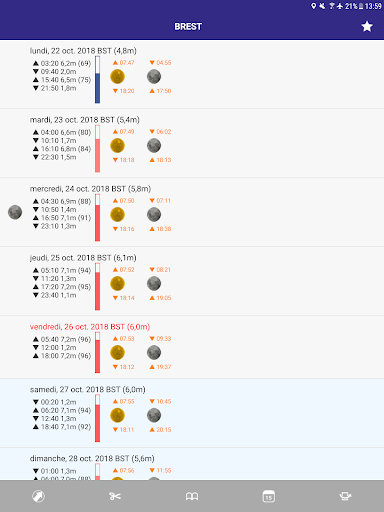This screenshot has height=512, width=384.
Task: Select the red vendredi, 26 oct. 2018 heading
Action: click(x=90, y=327)
